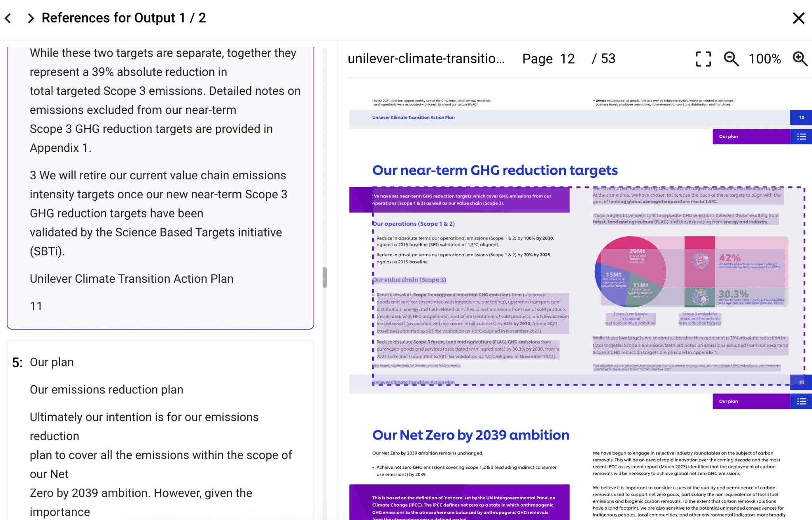Click the PDF footer text beside page number 10
812x520 pixels.
(x=413, y=117)
